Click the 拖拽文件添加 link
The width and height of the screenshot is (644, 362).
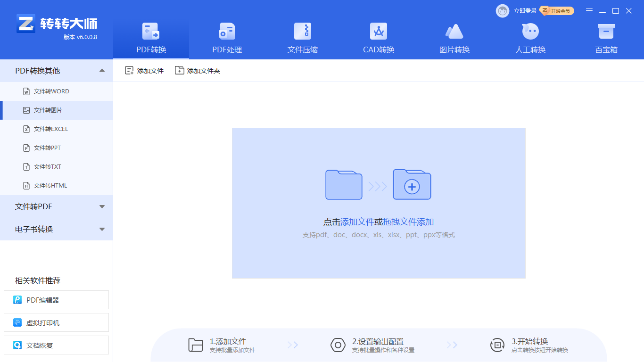coord(408,222)
